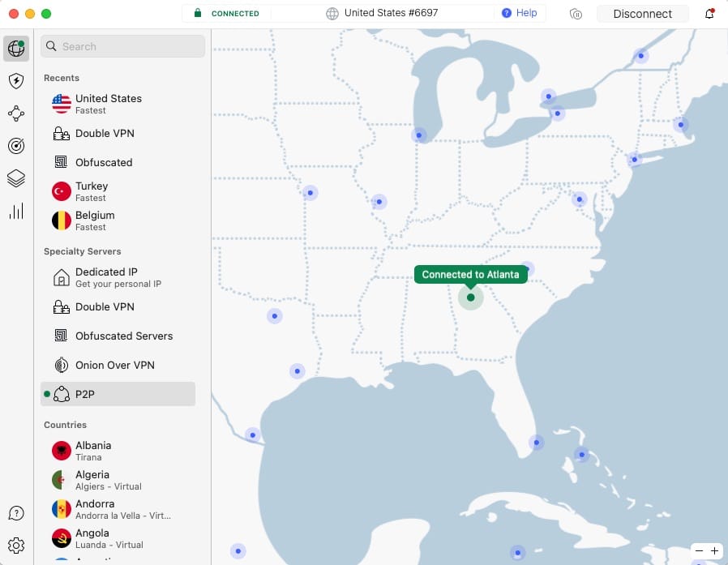Click the Belgium flag icon
Screen dimensions: 728x565
pos(62,220)
